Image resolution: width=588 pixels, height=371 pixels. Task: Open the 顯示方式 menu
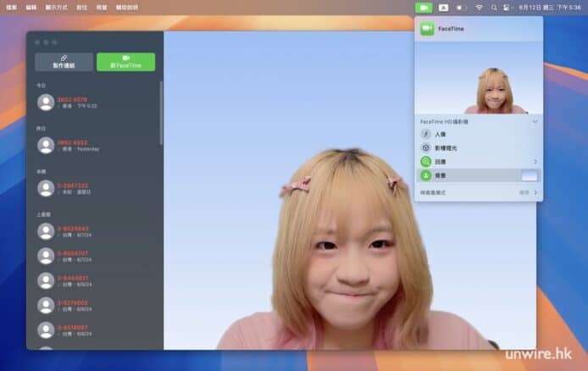(55, 7)
